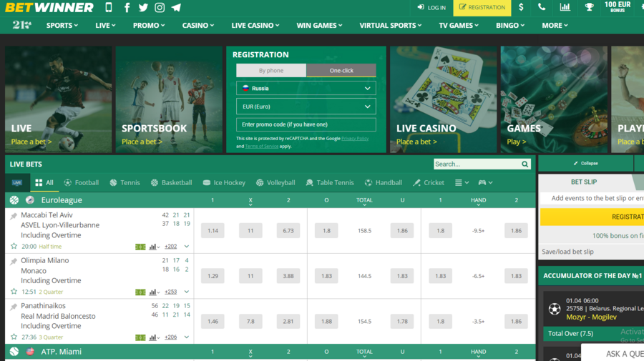Viewport: 644px width, 361px height.
Task: Open the mobile app phone icon
Action: (109, 8)
